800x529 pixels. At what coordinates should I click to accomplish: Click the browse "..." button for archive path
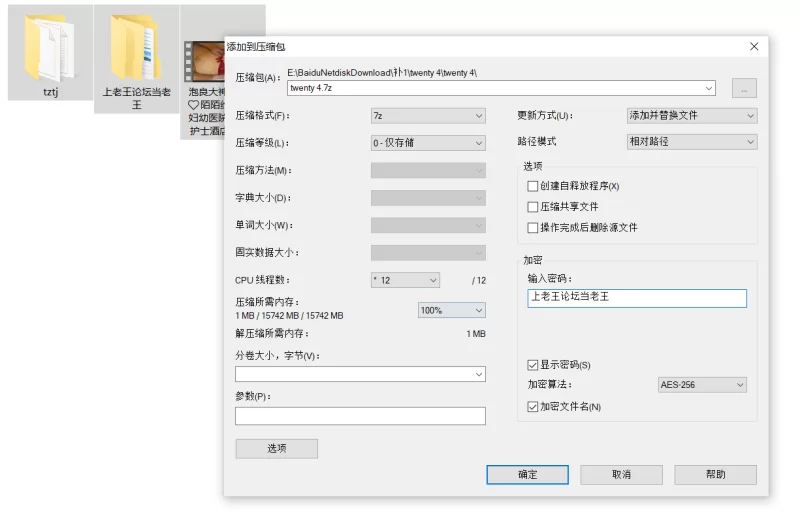tap(743, 88)
